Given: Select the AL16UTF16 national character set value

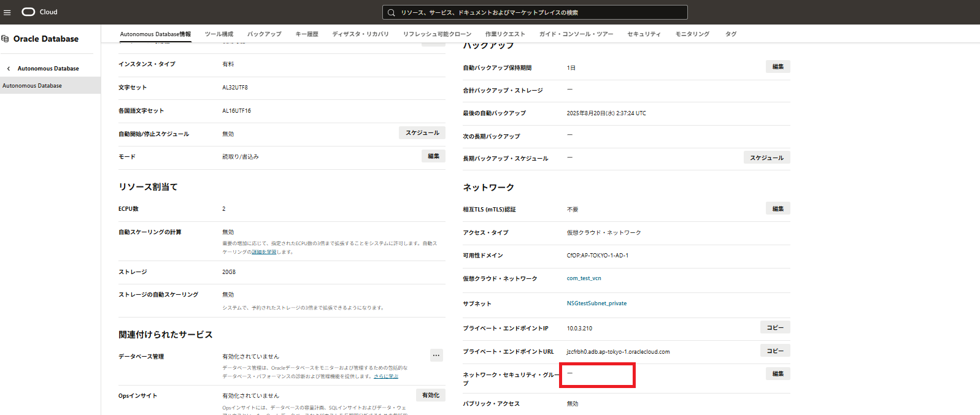Looking at the screenshot, I should [236, 111].
